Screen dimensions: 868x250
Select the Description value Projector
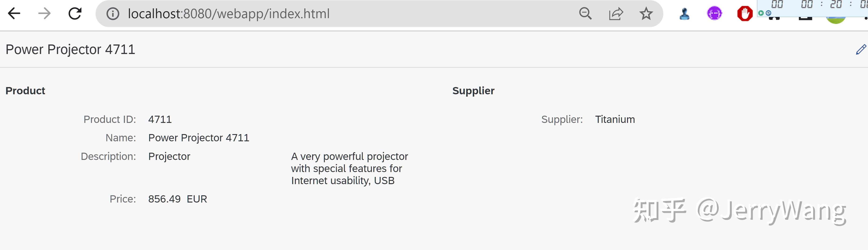169,156
